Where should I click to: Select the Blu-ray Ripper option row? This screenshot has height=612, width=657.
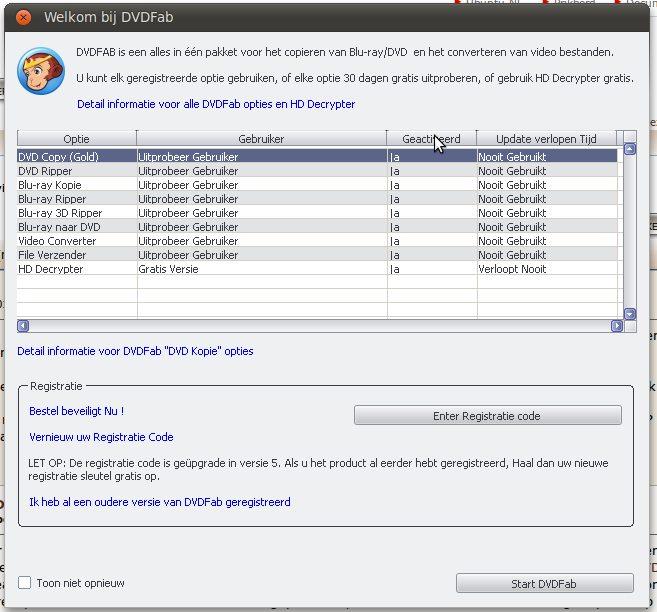tap(317, 199)
